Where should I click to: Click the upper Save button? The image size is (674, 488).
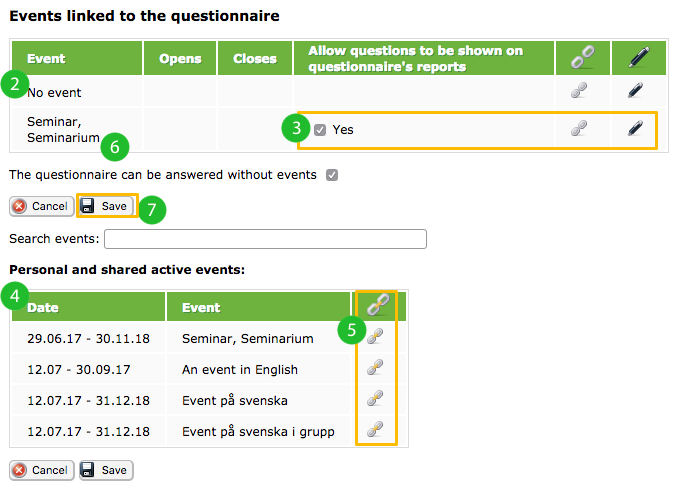click(x=107, y=206)
